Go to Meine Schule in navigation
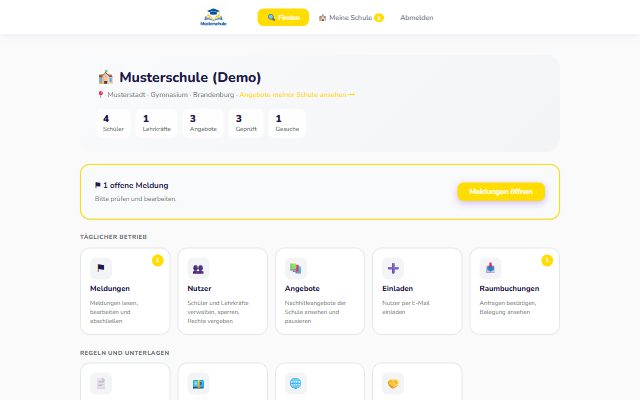This screenshot has width=640, height=400. [351, 18]
